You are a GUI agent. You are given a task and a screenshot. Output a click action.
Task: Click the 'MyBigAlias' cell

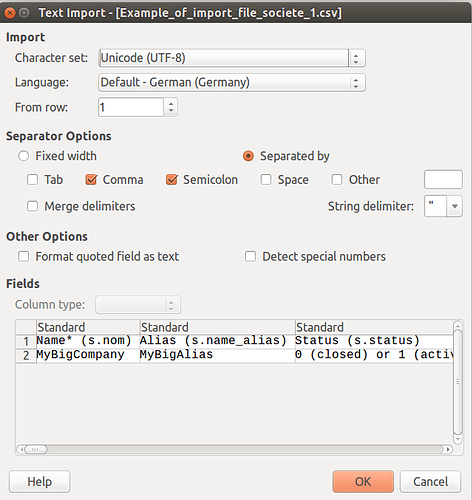point(217,355)
